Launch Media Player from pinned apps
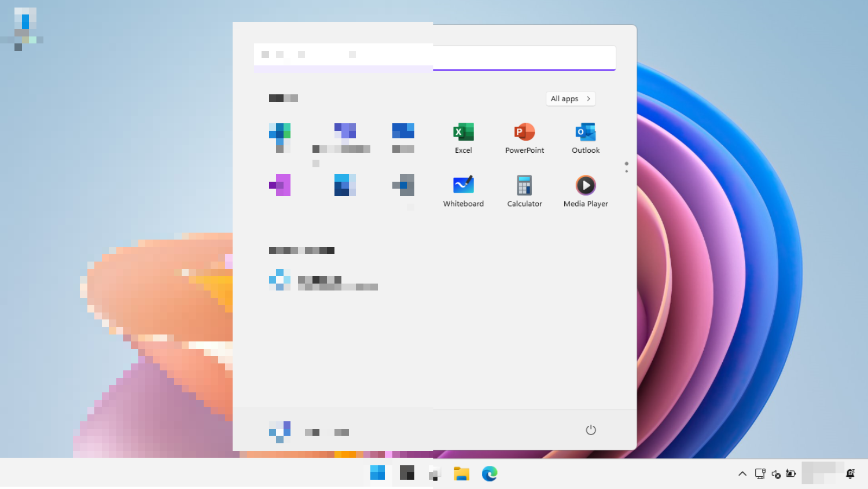 click(586, 192)
